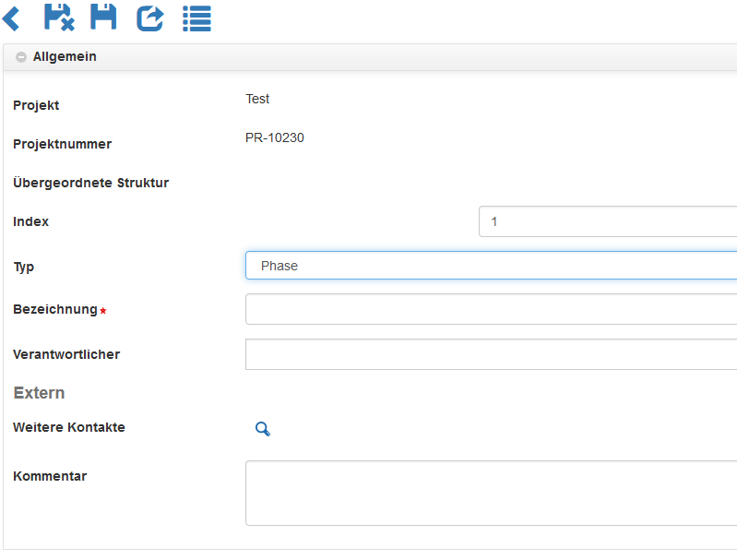Click the Bezeichnung required field label
Viewport: 737px width, 560px height.
[55, 309]
